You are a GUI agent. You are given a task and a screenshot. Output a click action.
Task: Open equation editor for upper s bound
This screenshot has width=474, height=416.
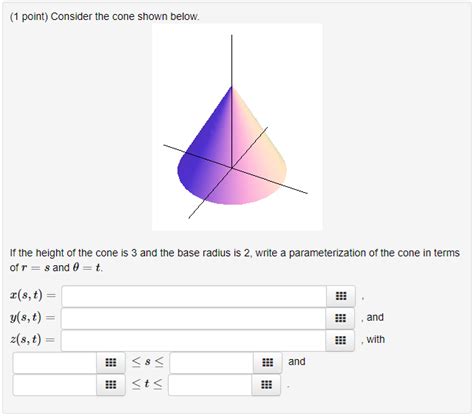[x=267, y=362]
